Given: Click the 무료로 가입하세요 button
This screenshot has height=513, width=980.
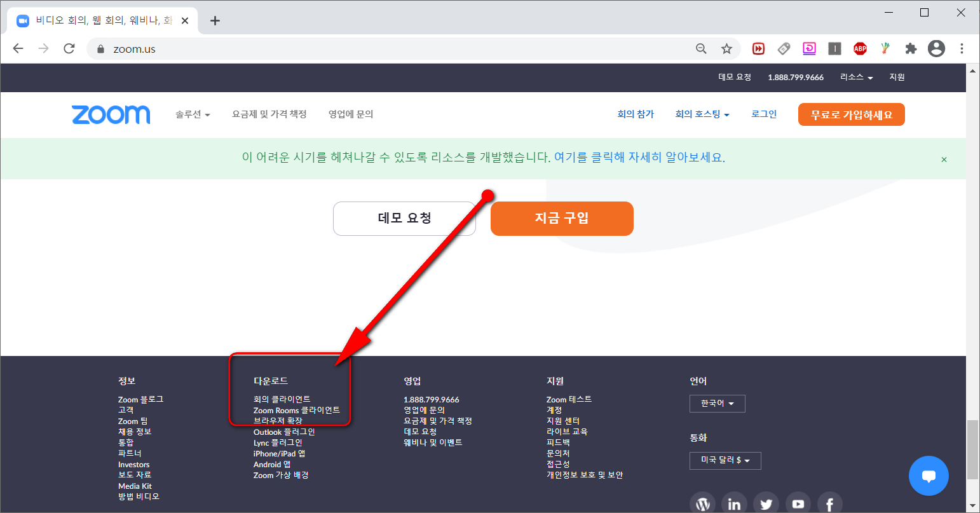Looking at the screenshot, I should [x=852, y=114].
